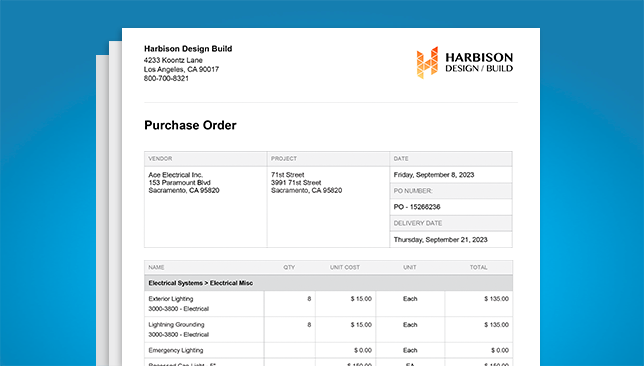
Task: Click the PO - 15266236 number field
Action: (417, 207)
